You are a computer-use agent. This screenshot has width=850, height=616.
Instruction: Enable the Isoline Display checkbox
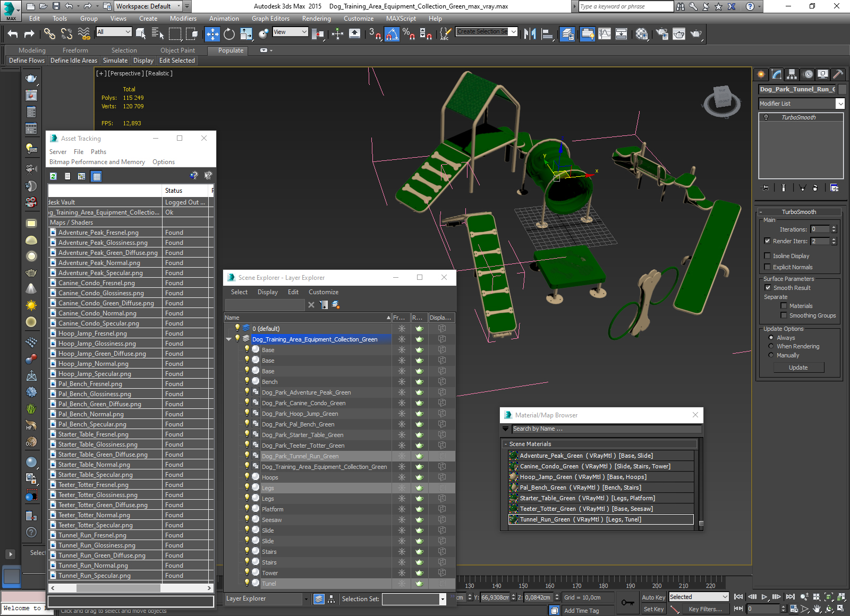(767, 256)
